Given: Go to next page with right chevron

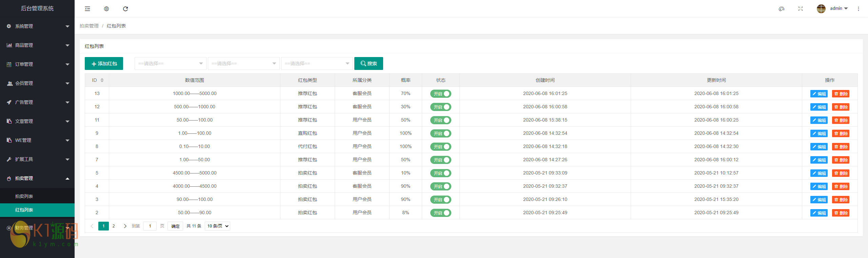Looking at the screenshot, I should pyautogui.click(x=125, y=226).
